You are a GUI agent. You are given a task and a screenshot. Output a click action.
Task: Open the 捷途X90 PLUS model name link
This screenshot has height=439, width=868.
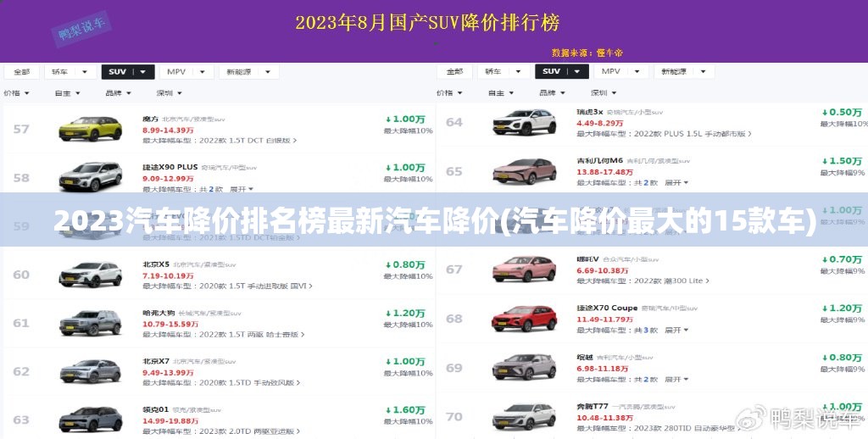(170, 167)
